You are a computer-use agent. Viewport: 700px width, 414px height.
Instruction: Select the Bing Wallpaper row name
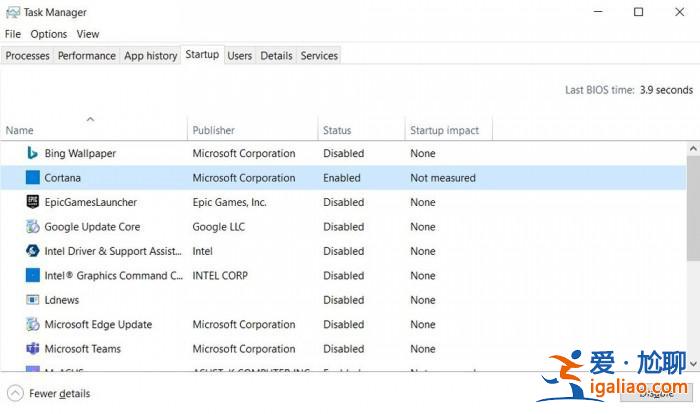point(80,153)
